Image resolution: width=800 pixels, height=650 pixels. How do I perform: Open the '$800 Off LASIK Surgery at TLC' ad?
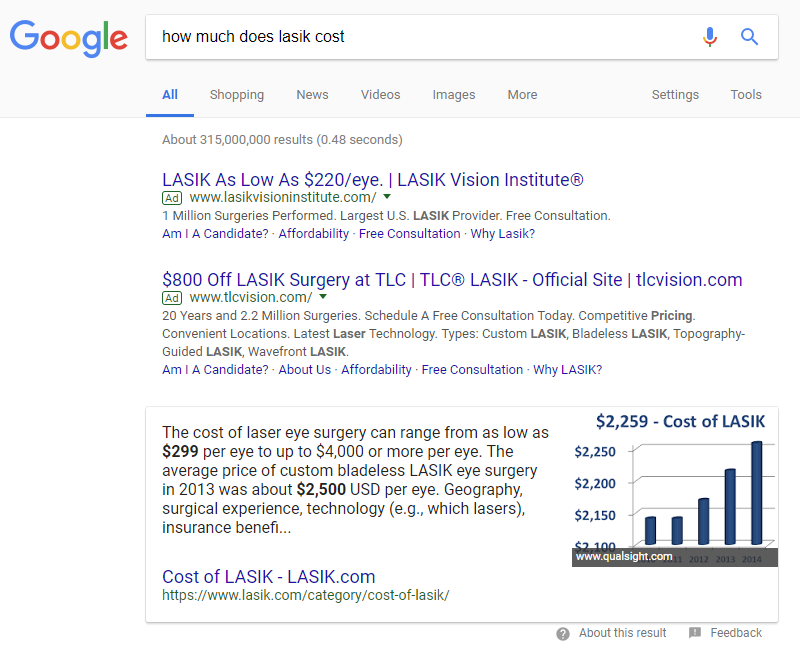click(452, 280)
